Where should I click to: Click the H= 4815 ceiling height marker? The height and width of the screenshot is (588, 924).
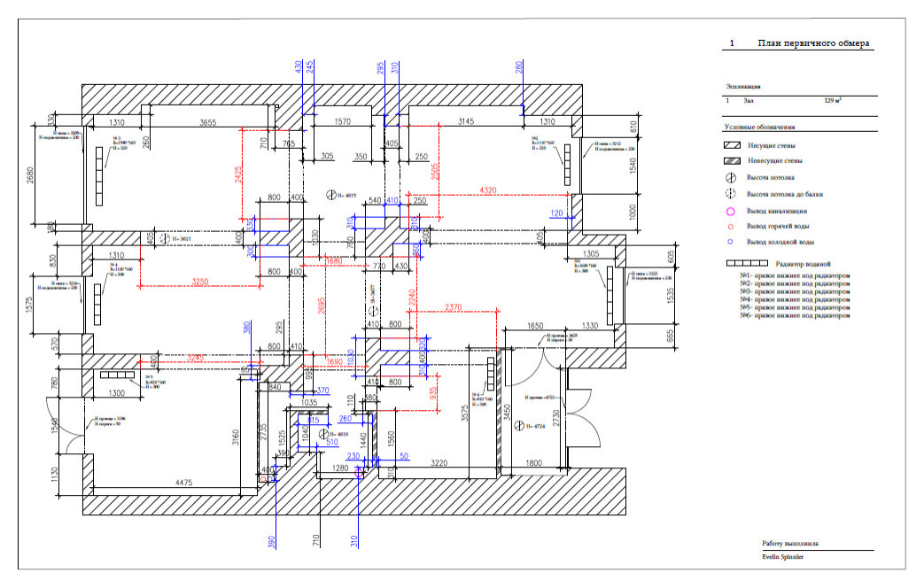330,195
